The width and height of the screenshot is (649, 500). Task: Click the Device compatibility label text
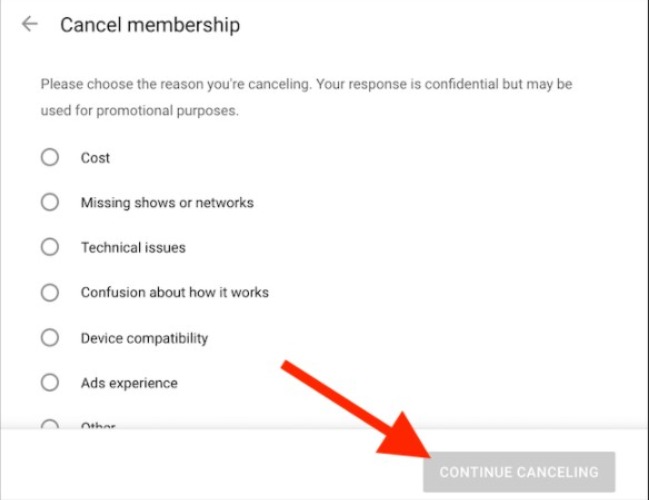pos(144,338)
